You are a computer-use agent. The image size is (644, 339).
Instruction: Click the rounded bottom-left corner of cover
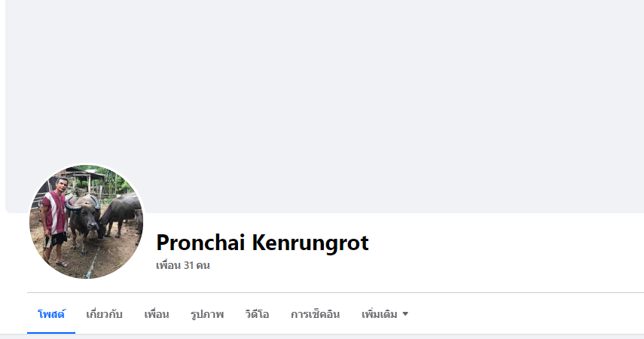click(9, 209)
